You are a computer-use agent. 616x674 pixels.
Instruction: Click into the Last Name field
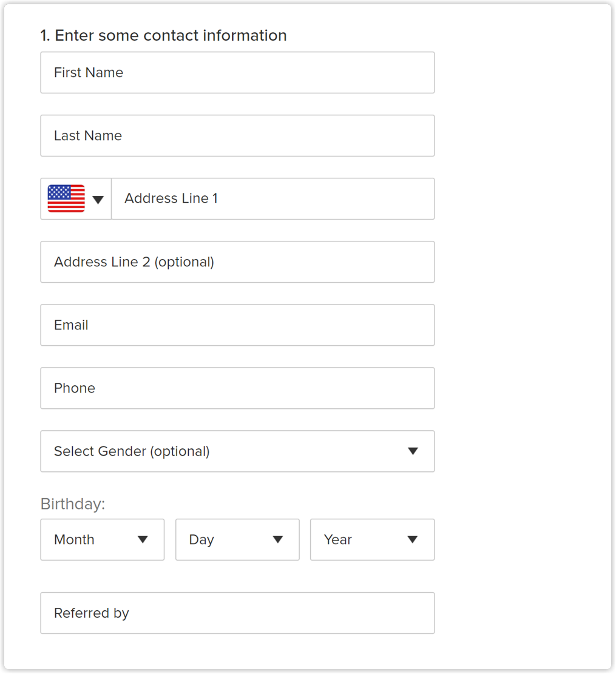[x=237, y=136]
